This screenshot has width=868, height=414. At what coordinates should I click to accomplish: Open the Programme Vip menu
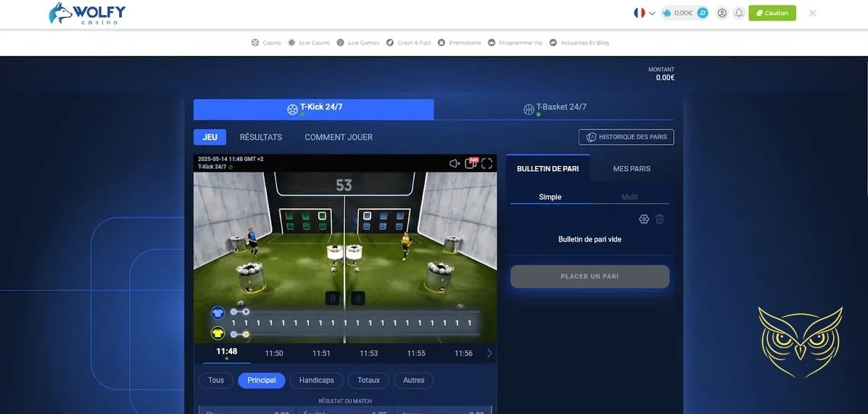(516, 43)
